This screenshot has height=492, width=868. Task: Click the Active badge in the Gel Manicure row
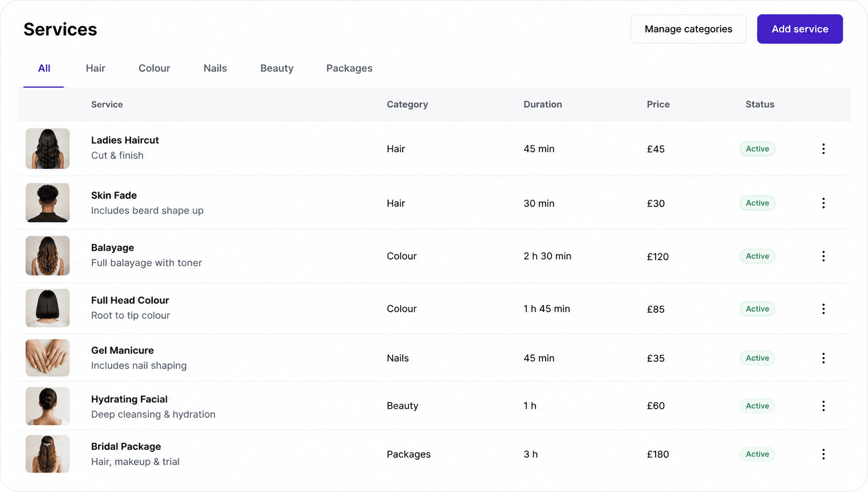[757, 358]
